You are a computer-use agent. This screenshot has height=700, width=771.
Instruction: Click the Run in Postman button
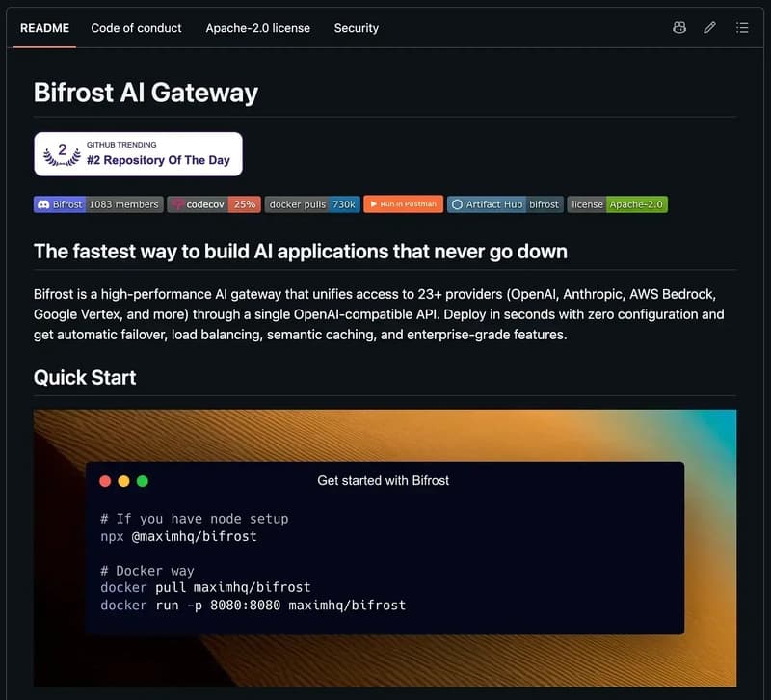[403, 204]
